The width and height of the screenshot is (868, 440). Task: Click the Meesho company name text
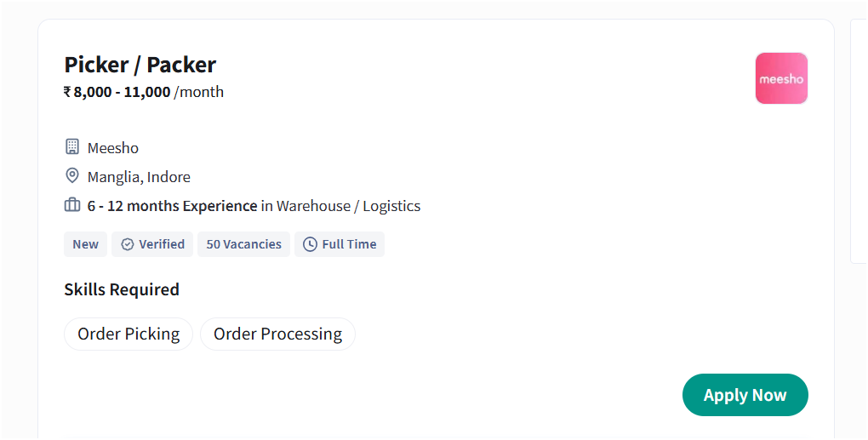pyautogui.click(x=113, y=148)
